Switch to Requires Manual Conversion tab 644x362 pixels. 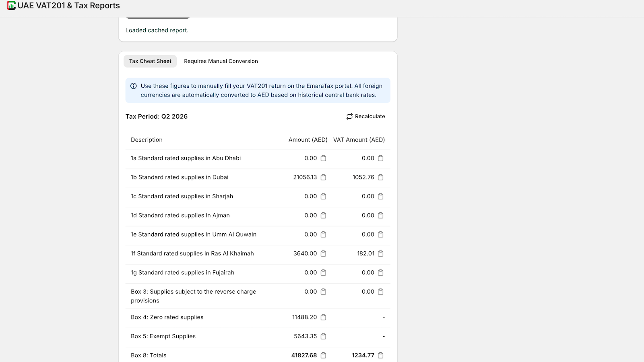pos(221,61)
